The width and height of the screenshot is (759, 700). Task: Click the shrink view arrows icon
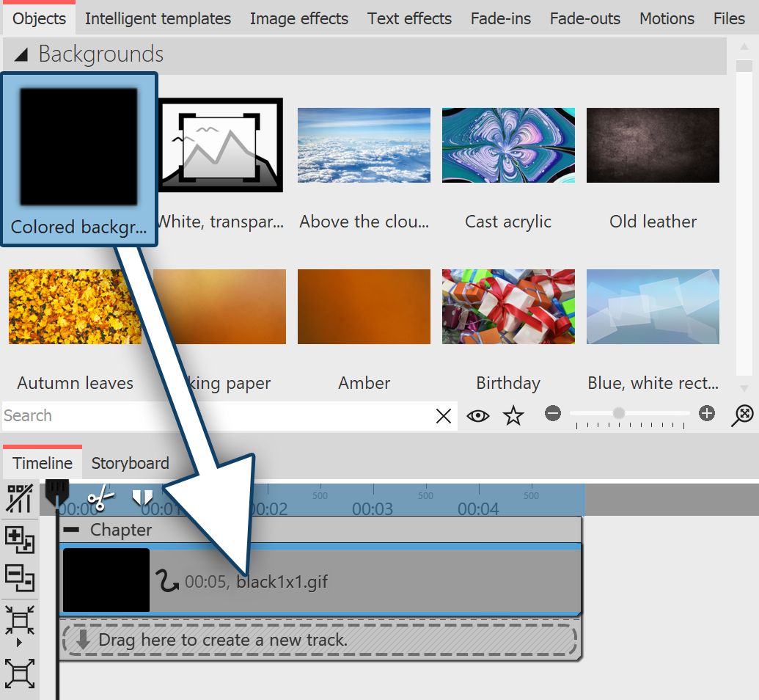pyautogui.click(x=19, y=621)
